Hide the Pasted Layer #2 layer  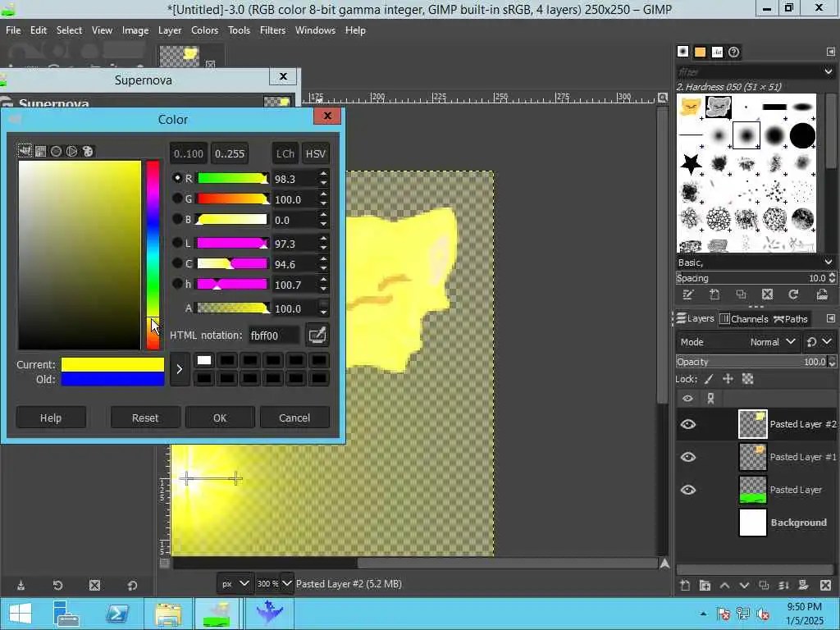coord(688,424)
